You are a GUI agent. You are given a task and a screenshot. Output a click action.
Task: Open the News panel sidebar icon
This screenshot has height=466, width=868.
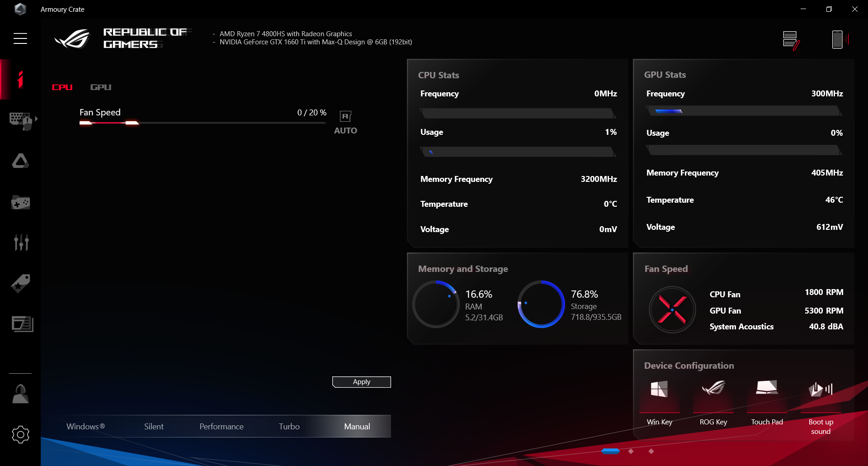(x=22, y=324)
